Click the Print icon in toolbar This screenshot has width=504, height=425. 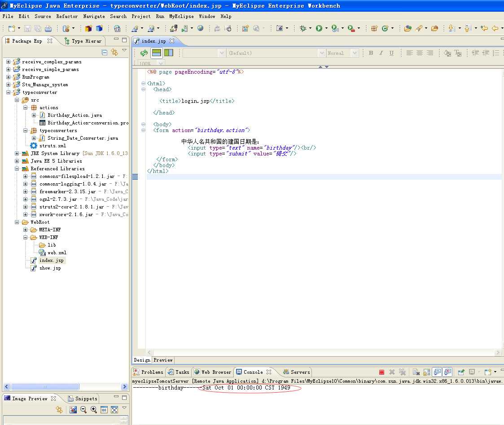(48, 29)
